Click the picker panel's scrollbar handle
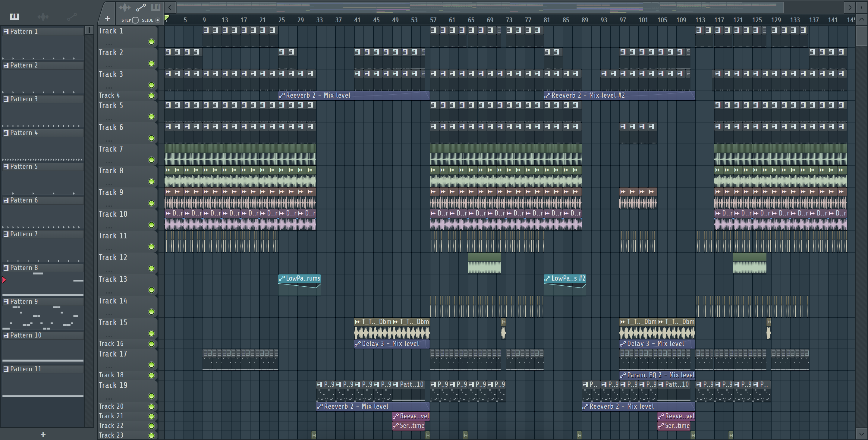868x440 pixels. [x=89, y=30]
